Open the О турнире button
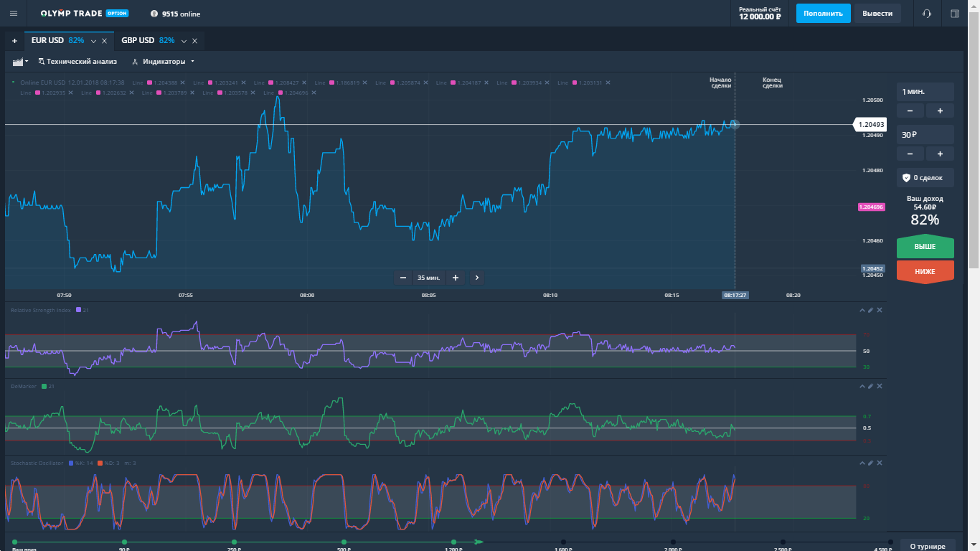The width and height of the screenshot is (980, 551). point(928,546)
